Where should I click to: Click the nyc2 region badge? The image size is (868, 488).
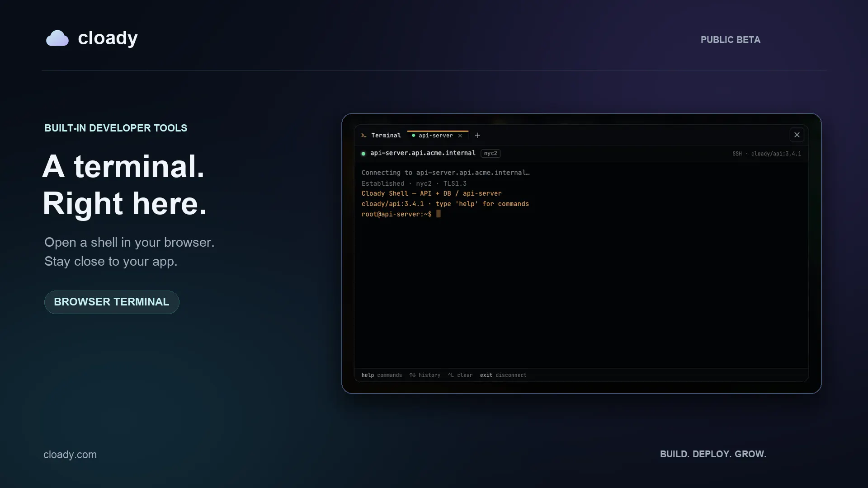[491, 154]
